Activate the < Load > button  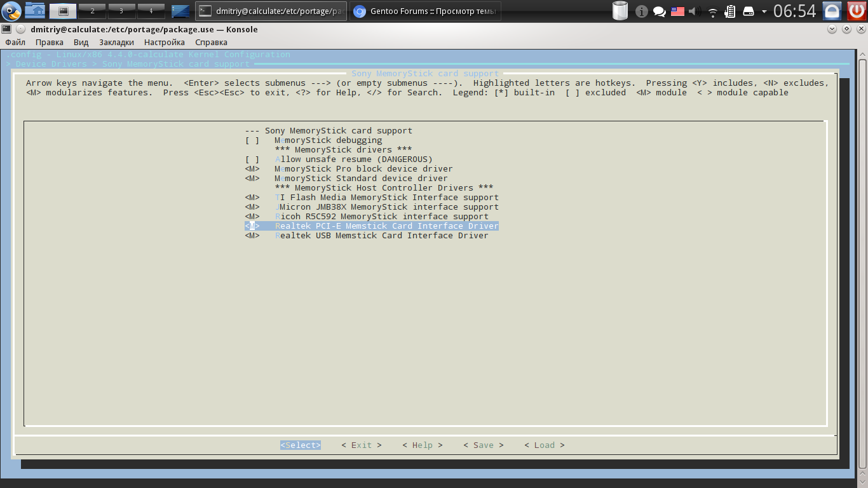(x=545, y=445)
